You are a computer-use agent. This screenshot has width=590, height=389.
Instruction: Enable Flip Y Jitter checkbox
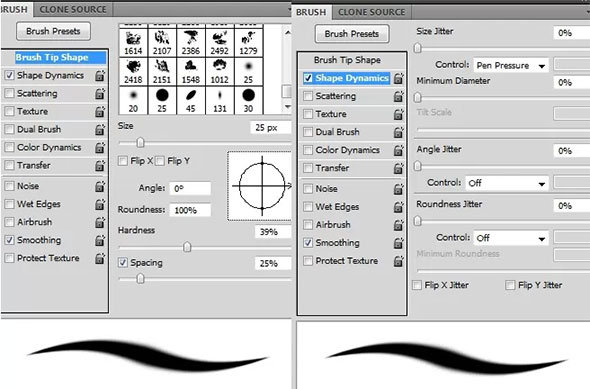tap(510, 285)
